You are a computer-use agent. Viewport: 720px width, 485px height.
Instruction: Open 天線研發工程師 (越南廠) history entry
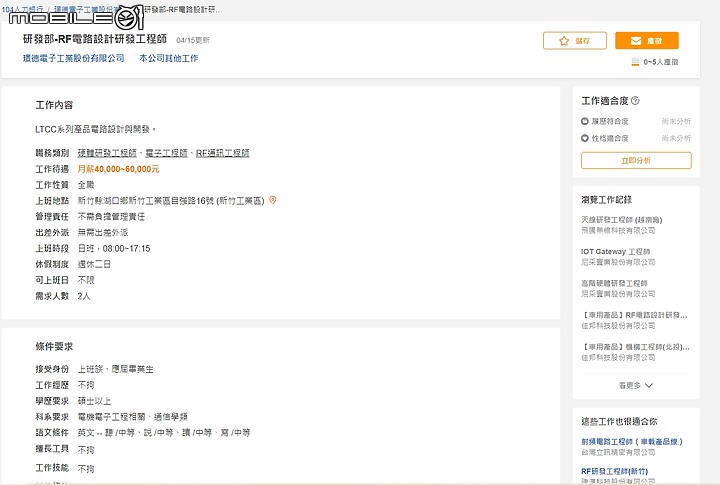pyautogui.click(x=622, y=220)
